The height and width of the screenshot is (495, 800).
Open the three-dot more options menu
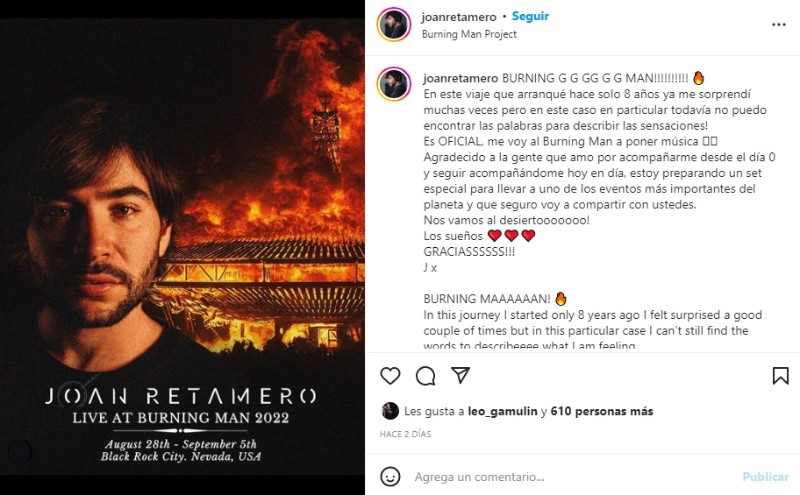[x=779, y=25]
